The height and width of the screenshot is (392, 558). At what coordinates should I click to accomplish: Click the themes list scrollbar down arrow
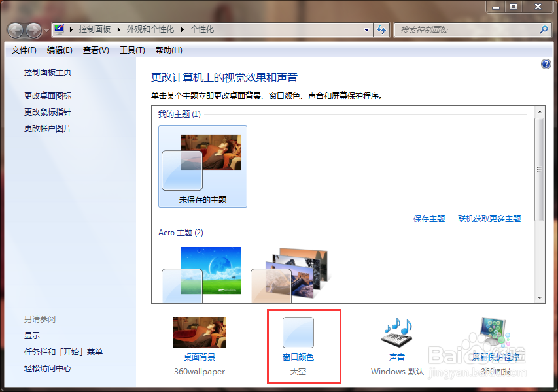click(541, 298)
